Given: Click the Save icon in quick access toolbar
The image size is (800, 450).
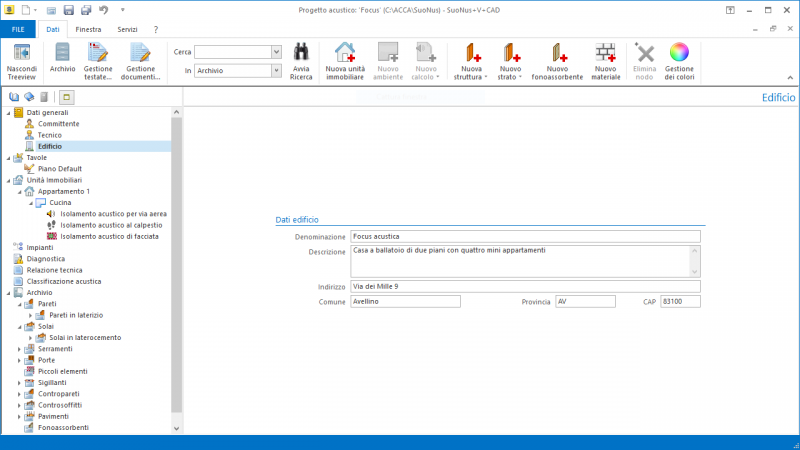Looking at the screenshot, I should (x=68, y=10).
